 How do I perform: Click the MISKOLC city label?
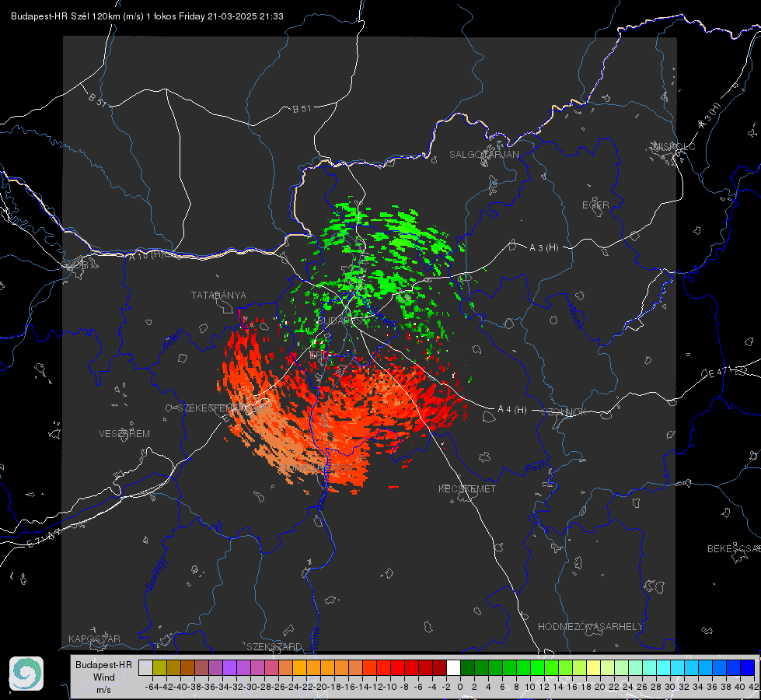(674, 146)
